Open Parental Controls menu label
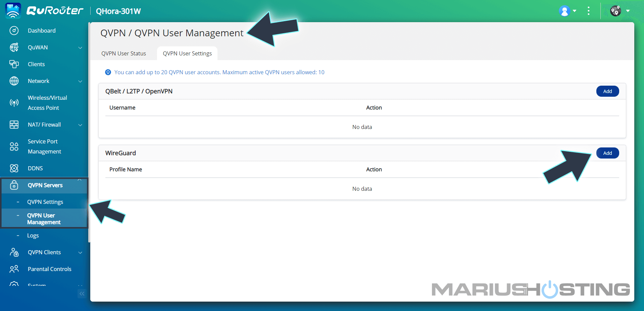Screen dimensions: 644x311 click(x=50, y=269)
